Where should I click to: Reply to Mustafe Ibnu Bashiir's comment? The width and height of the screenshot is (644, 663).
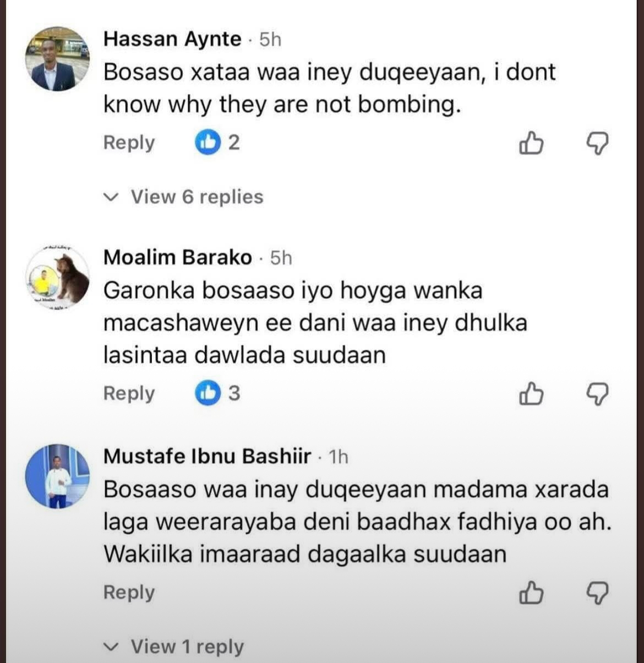tap(129, 593)
